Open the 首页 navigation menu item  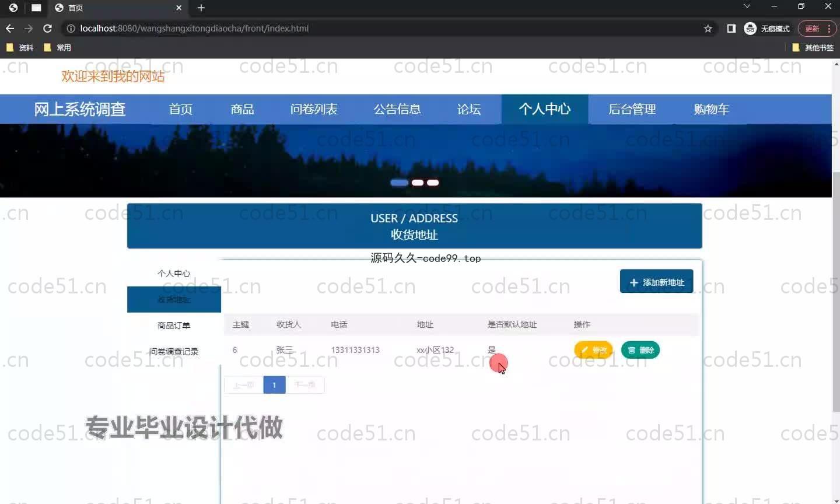click(x=181, y=109)
